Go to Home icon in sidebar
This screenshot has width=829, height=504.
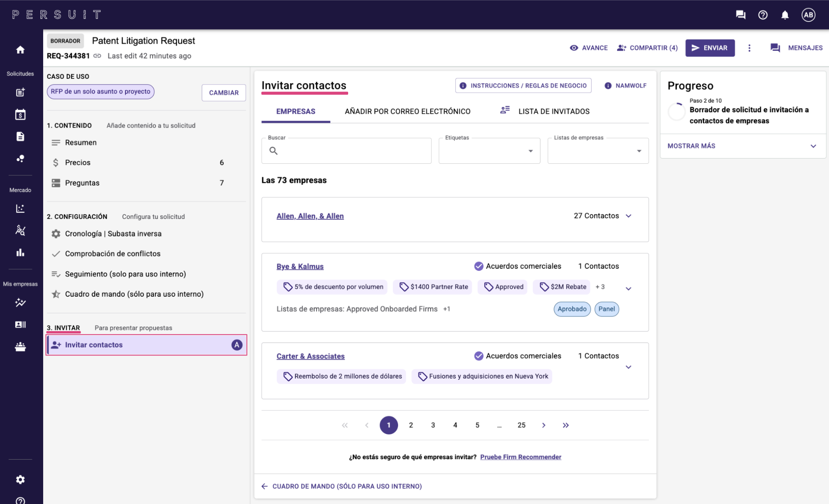click(20, 50)
